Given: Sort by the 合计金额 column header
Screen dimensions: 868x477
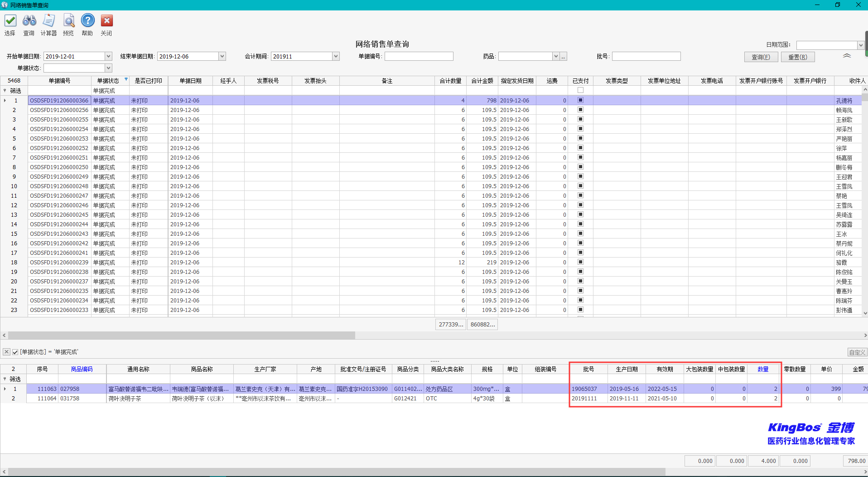Looking at the screenshot, I should (x=482, y=81).
